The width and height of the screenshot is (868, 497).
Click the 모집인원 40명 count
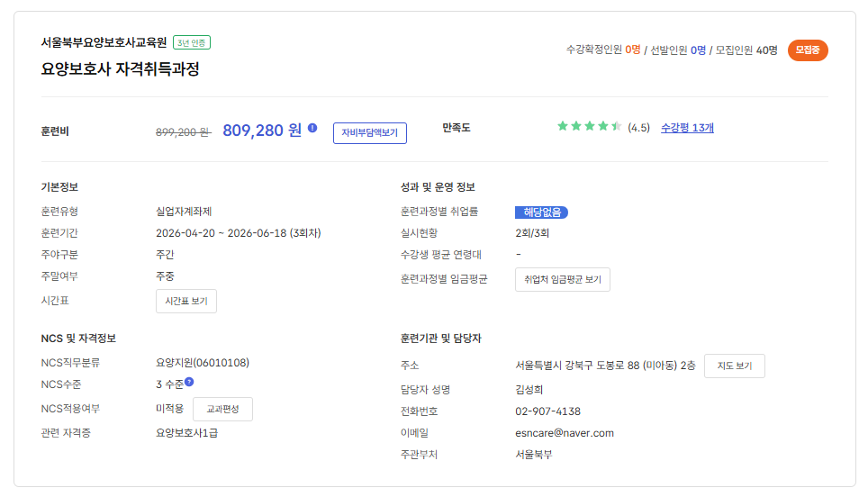click(746, 50)
